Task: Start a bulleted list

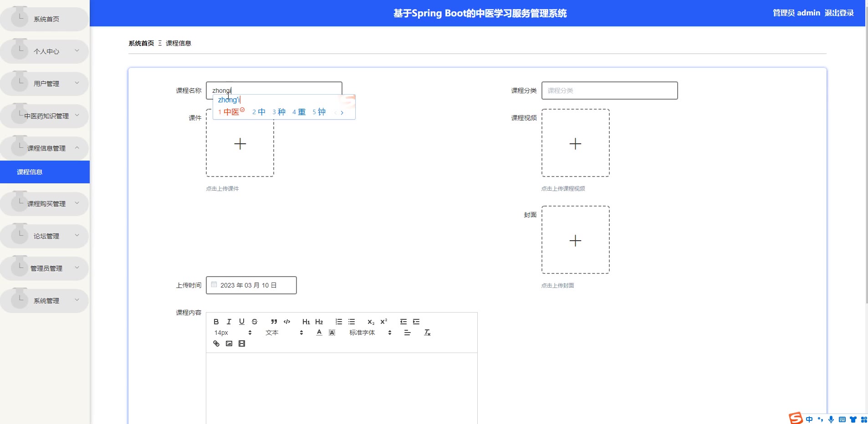Action: tap(352, 322)
